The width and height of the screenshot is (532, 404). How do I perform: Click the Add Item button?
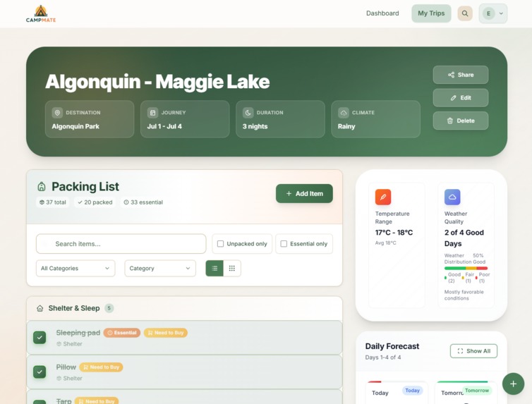[x=304, y=193]
